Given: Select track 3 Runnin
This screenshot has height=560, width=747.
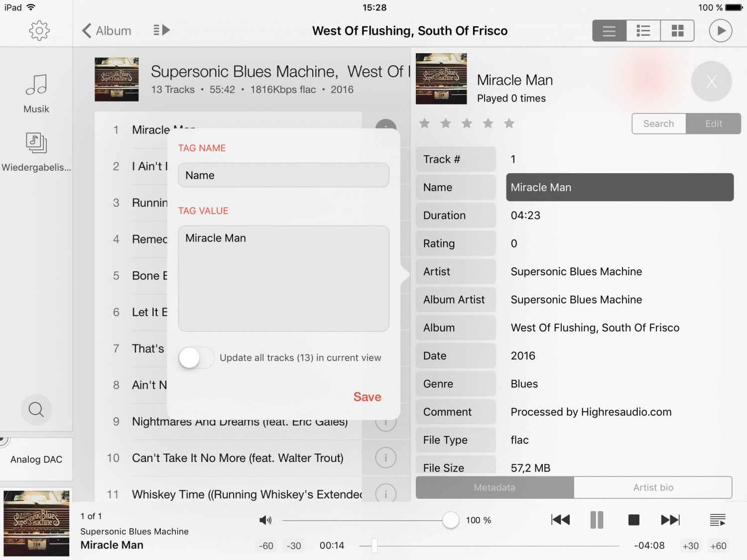Looking at the screenshot, I should pos(149,203).
